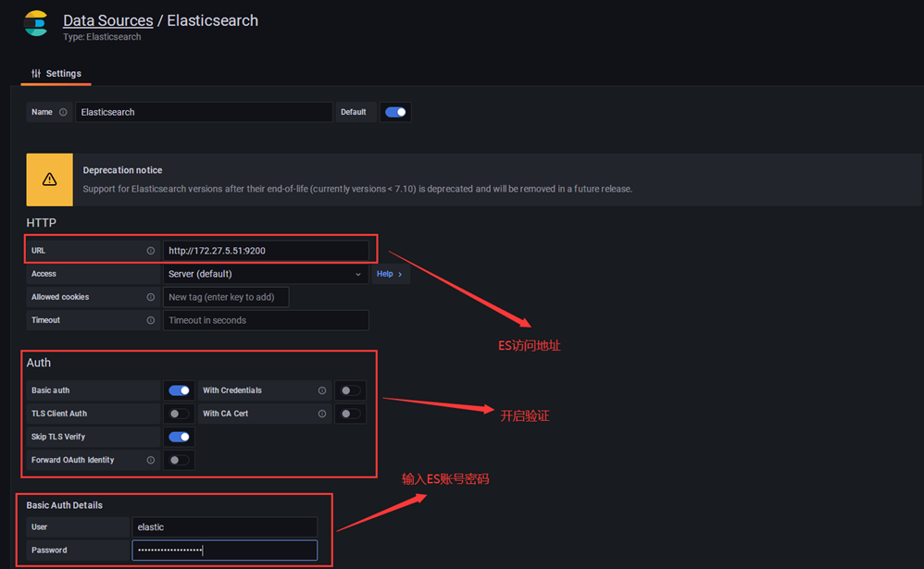Turn off the Skip TLS Verify switch
The width and height of the screenshot is (924, 569).
coord(179,437)
